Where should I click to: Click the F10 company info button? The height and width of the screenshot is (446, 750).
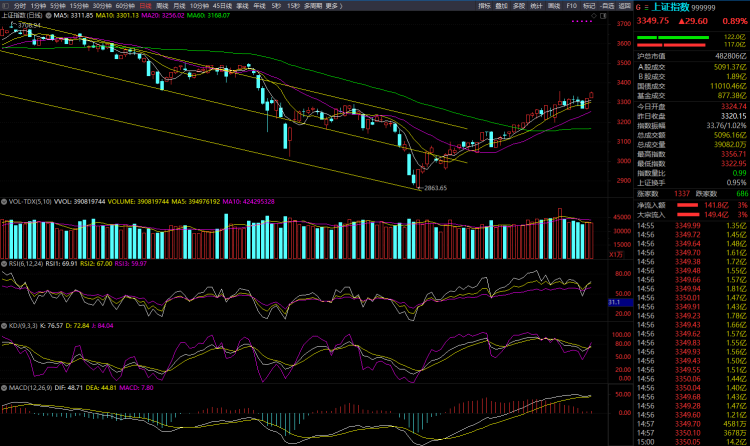tap(571, 6)
